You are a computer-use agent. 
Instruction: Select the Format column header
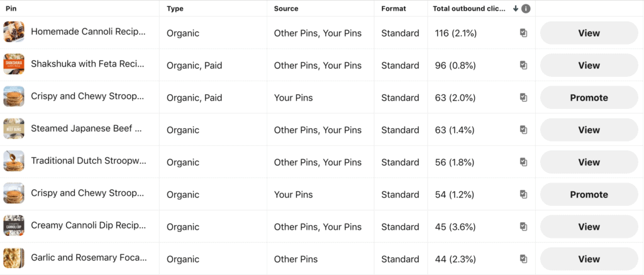[394, 9]
